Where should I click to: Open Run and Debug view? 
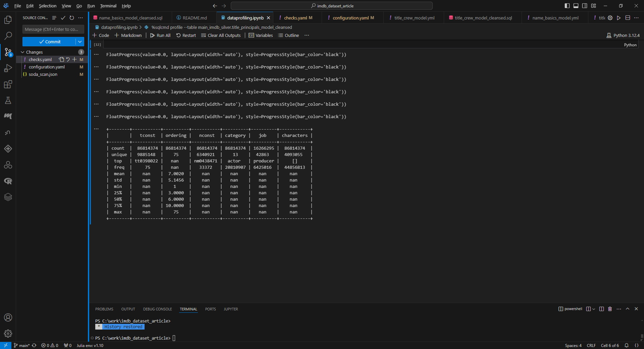tap(8, 68)
